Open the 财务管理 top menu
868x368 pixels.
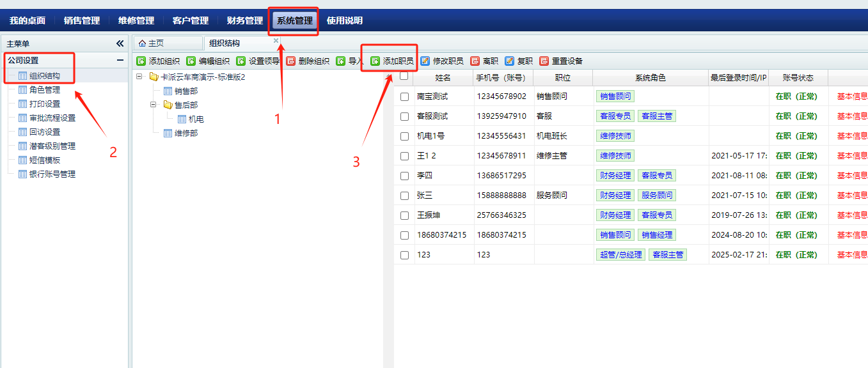(x=245, y=20)
